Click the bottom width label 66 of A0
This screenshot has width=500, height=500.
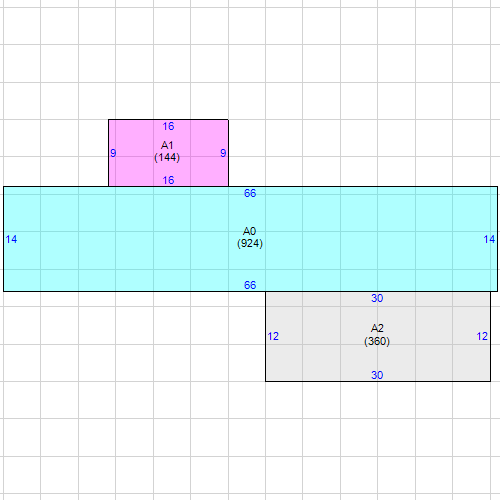click(250, 285)
